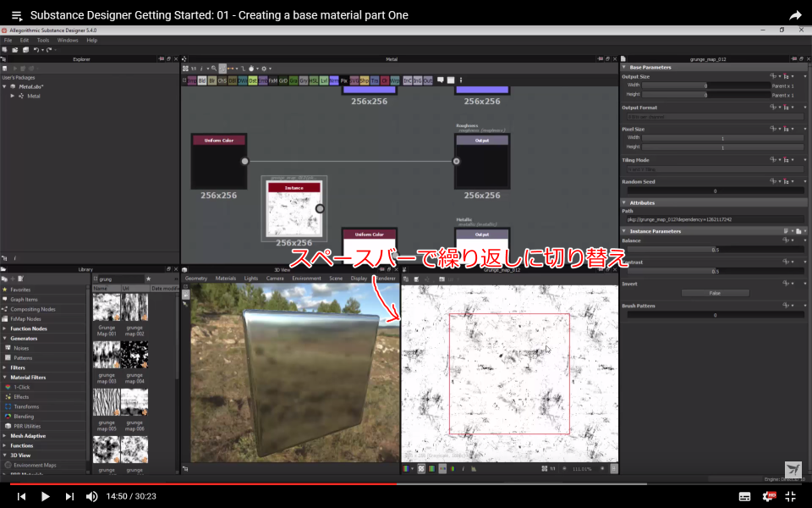Add a Gradient (Gra) node
Viewport: 812px width, 508px height.
[294, 81]
